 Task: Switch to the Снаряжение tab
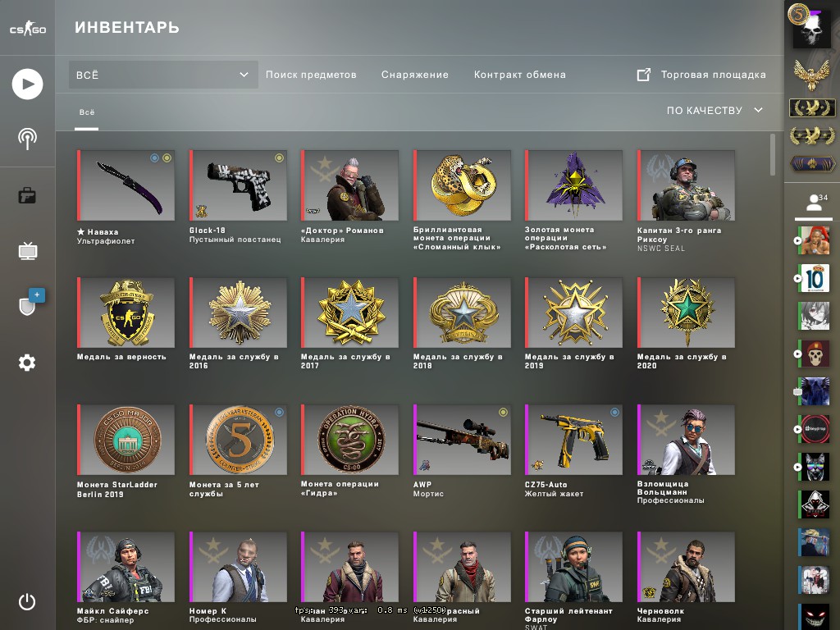[x=414, y=75]
